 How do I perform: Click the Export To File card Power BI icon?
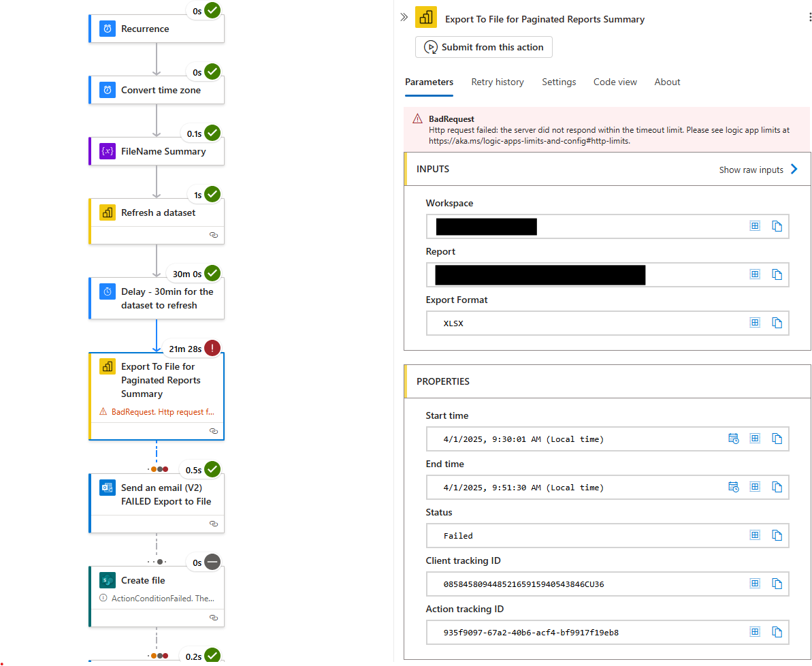pyautogui.click(x=107, y=366)
